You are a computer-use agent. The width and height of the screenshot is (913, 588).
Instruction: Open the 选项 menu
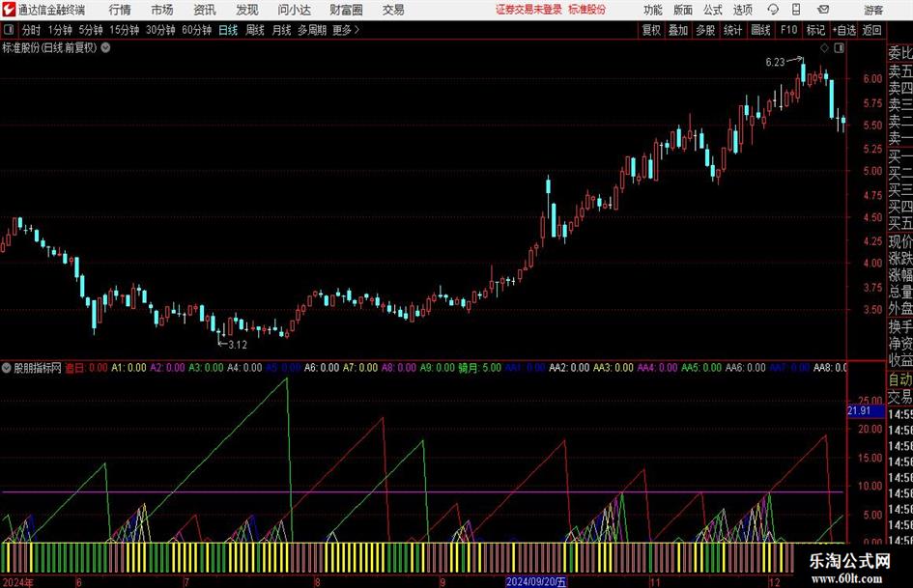click(x=742, y=10)
